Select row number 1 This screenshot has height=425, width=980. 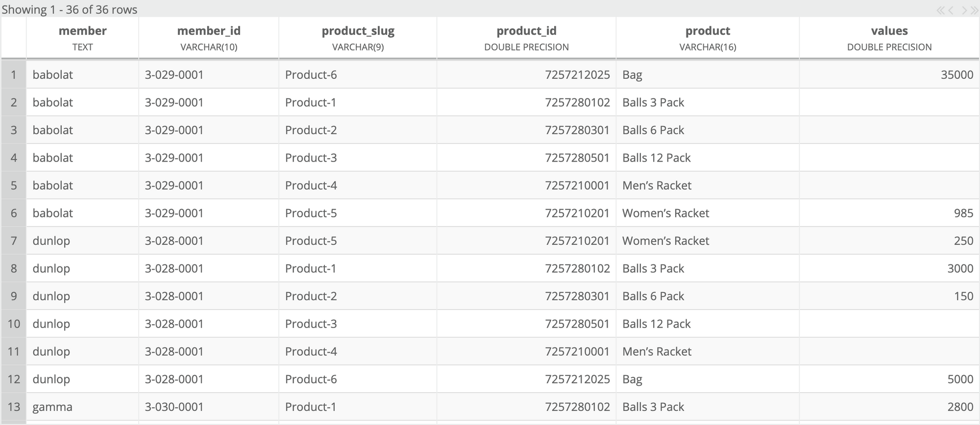[x=14, y=75]
